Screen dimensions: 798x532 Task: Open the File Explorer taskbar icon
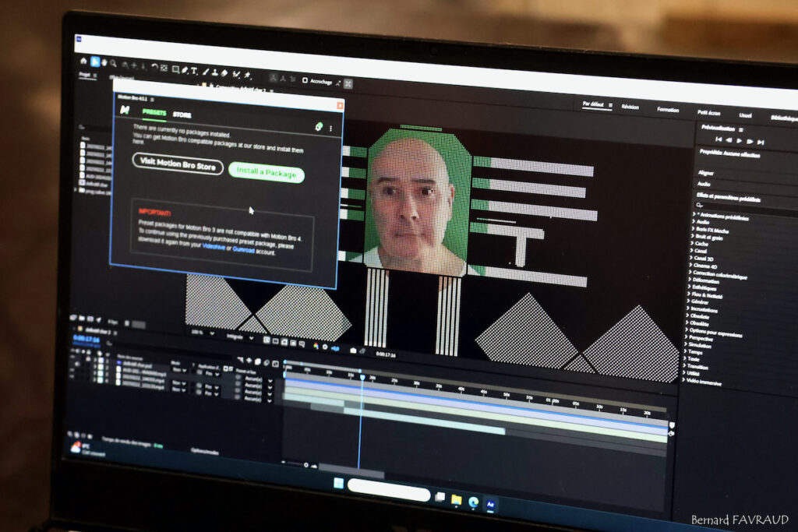457,500
